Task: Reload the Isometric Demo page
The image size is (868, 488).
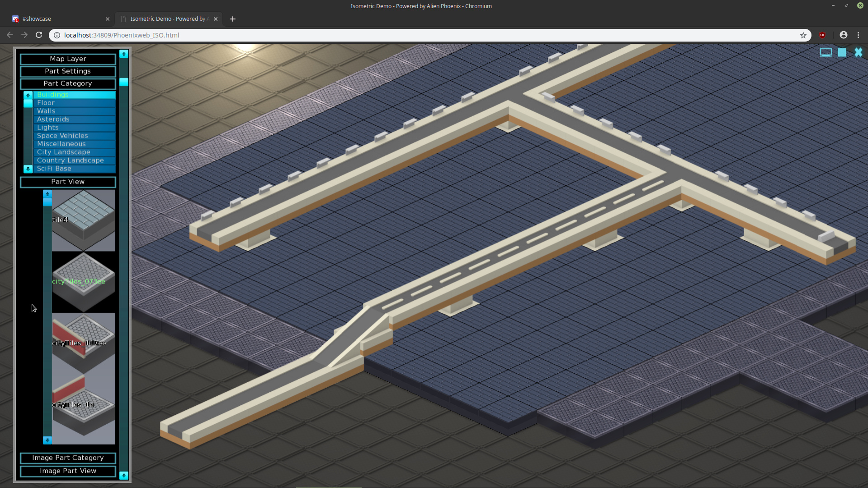Action: pos(39,35)
